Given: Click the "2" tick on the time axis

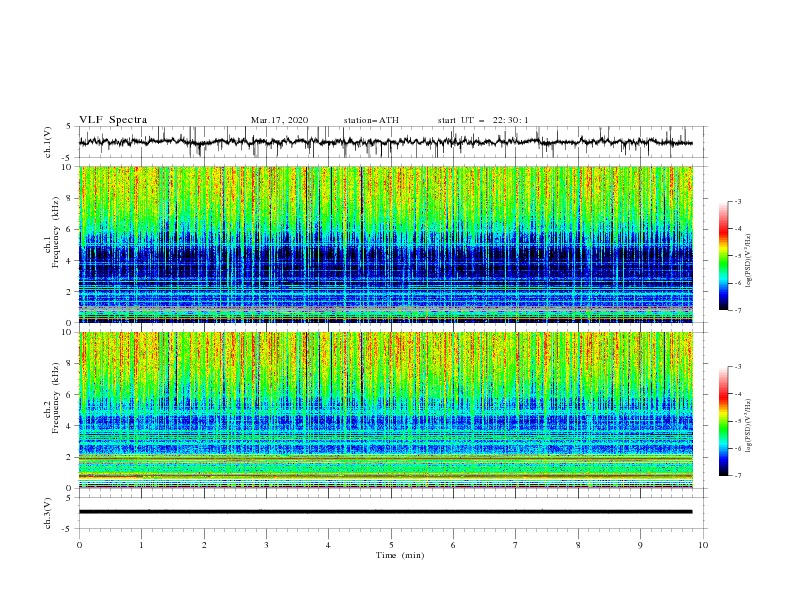Looking at the screenshot, I should pyautogui.click(x=204, y=545).
